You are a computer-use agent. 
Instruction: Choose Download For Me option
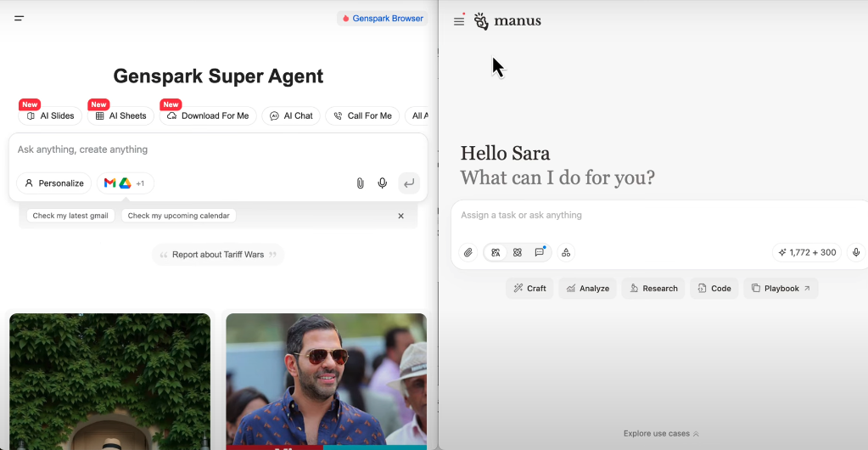tap(208, 115)
